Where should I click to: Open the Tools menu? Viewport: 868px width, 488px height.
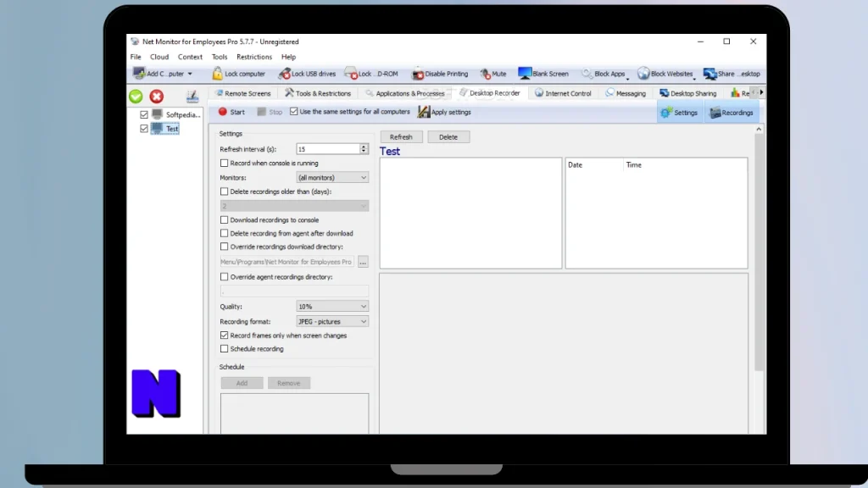pos(220,57)
